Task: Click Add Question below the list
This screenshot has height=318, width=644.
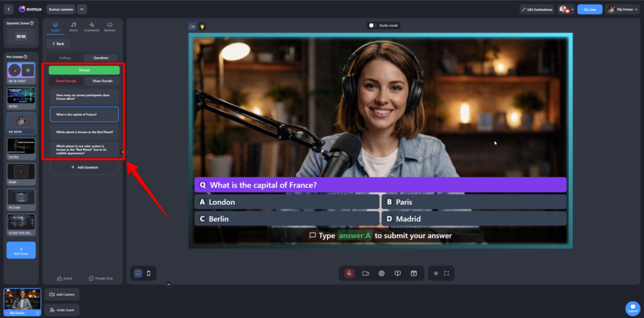Action: [84, 167]
